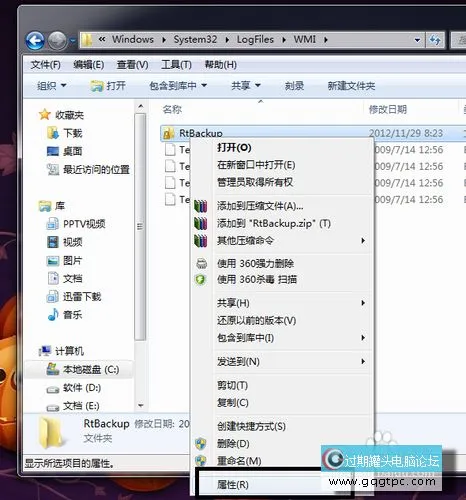Select 软件 (D:) drive
This screenshot has width=466, height=500.
tap(74, 387)
